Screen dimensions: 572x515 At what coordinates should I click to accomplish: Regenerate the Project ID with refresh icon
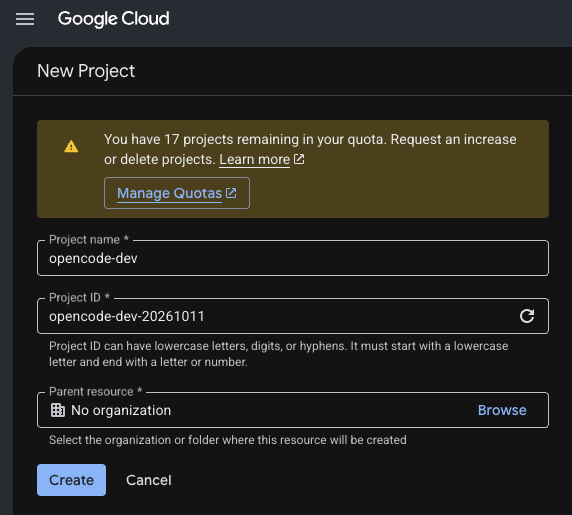pyautogui.click(x=527, y=316)
